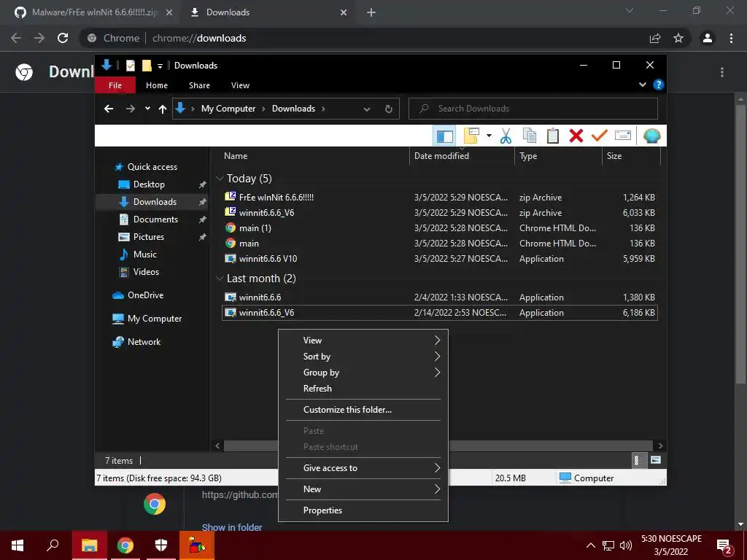Click the red X Delete toolbar icon
Image resolution: width=747 pixels, height=560 pixels.
click(x=576, y=136)
